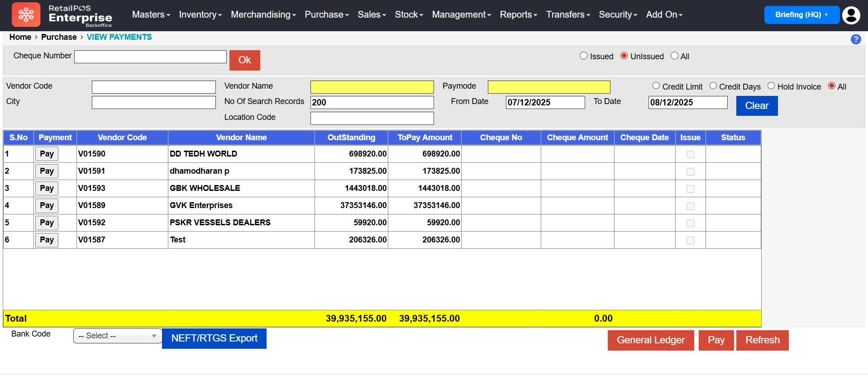868x375 pixels.
Task: Click the From Date input field
Action: 545,102
